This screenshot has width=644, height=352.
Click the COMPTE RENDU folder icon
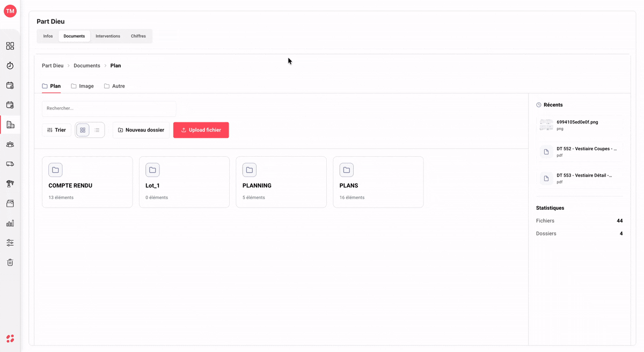pyautogui.click(x=55, y=170)
